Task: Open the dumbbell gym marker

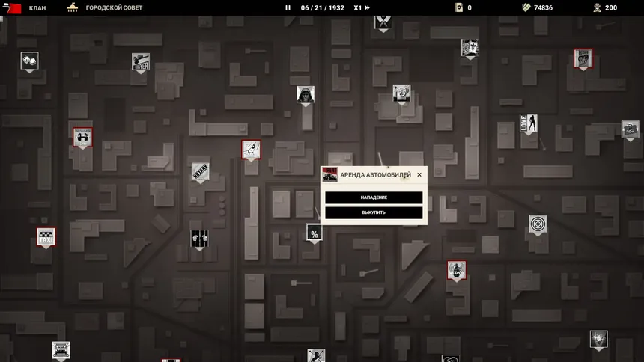Action: pyautogui.click(x=82, y=137)
